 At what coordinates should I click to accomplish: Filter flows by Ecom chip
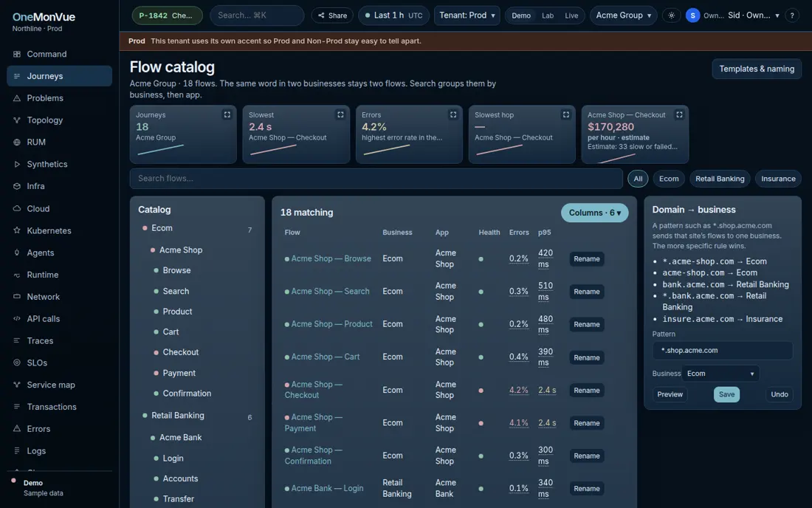(669, 179)
